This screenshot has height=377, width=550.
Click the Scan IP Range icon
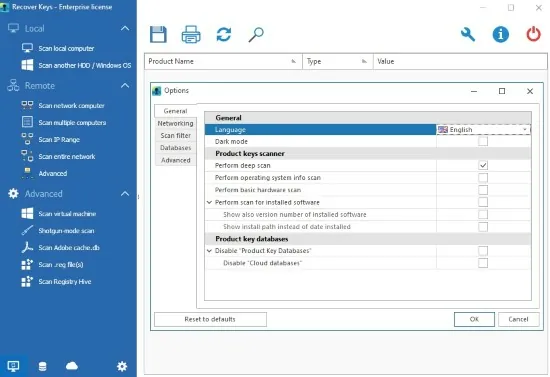click(x=27, y=139)
